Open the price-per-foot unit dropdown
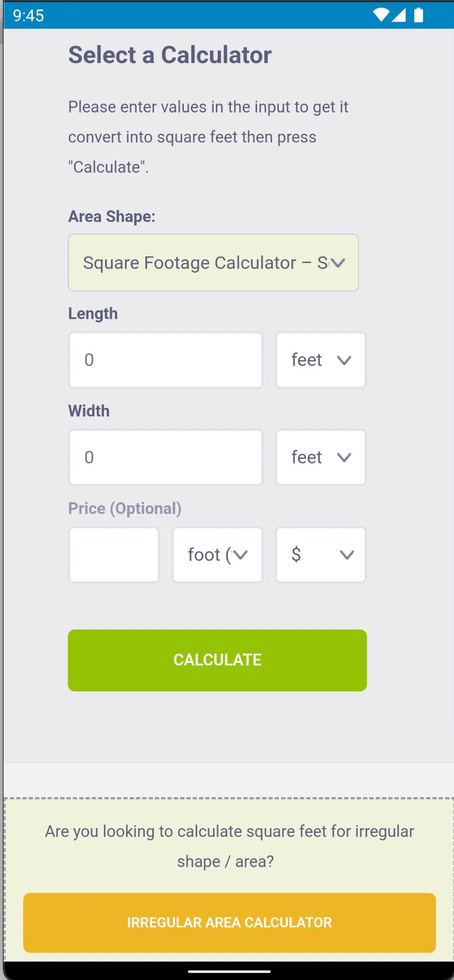The width and height of the screenshot is (454, 980). pyautogui.click(x=217, y=555)
